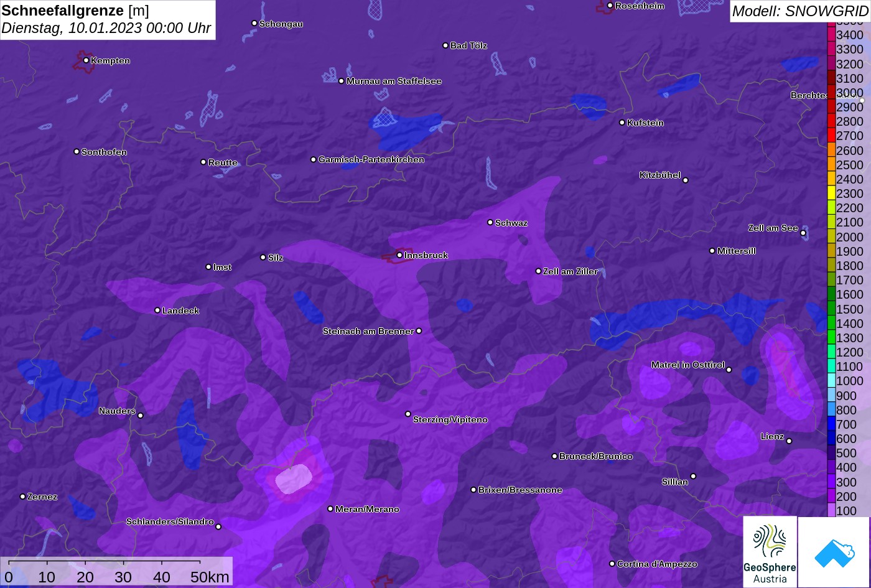Click the Rosenheim location marker dot
Image resolution: width=871 pixels, height=588 pixels.
[x=610, y=6]
